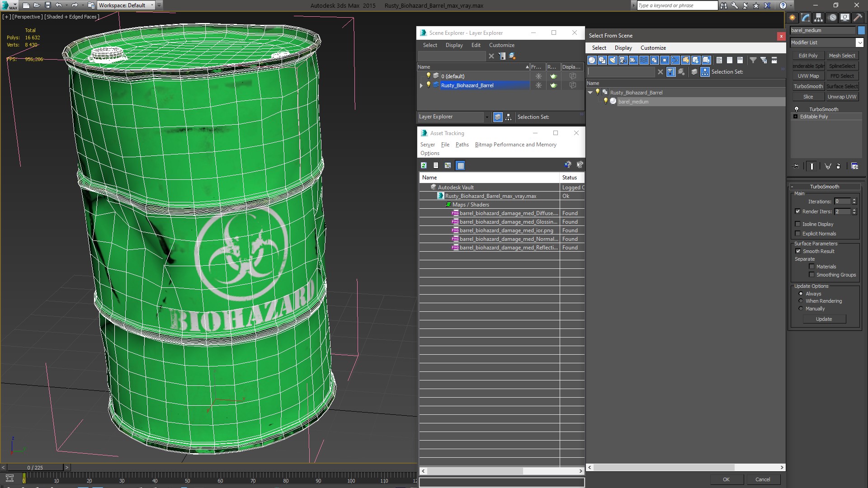This screenshot has width=868, height=488.
Task: Select Manually update option
Action: (x=801, y=309)
